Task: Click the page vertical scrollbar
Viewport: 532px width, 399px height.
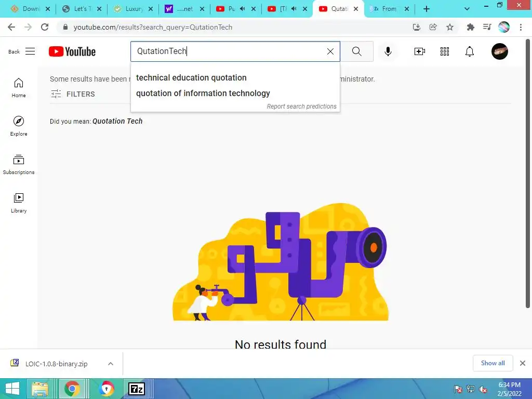Action: (528, 173)
